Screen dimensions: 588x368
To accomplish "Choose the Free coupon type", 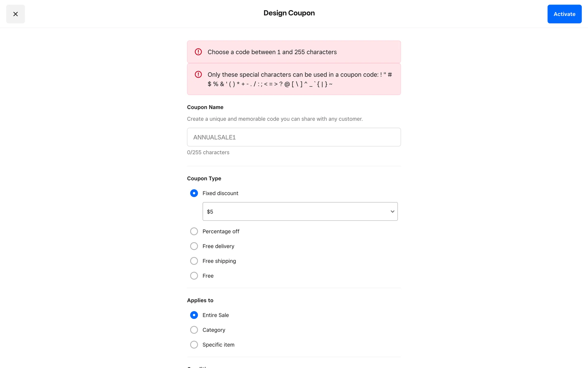I will click(194, 276).
